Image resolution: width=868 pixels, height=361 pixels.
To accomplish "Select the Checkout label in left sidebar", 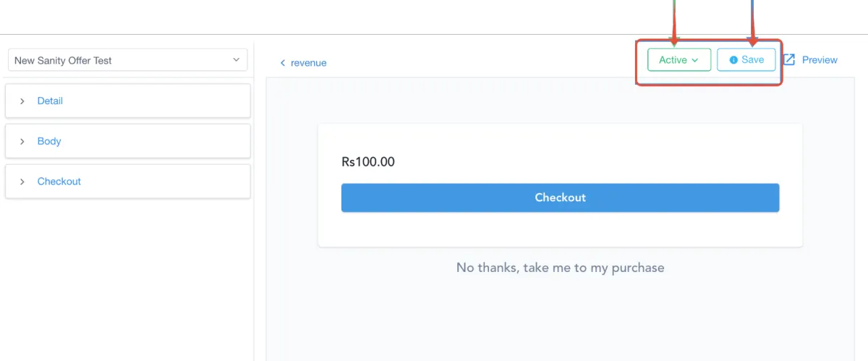I will (59, 182).
